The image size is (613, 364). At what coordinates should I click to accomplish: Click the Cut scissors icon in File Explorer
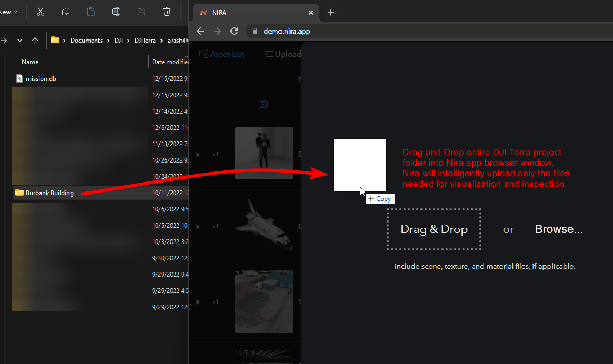(41, 12)
